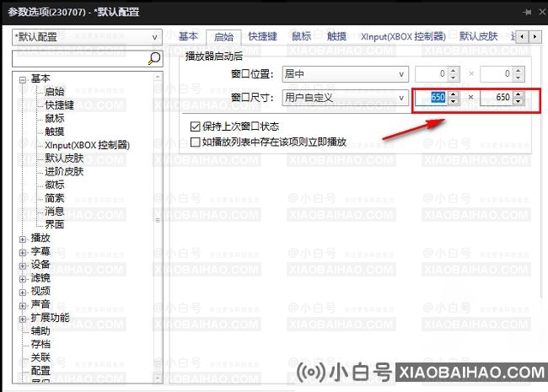Select 辅助 in the settings tree

[40, 330]
